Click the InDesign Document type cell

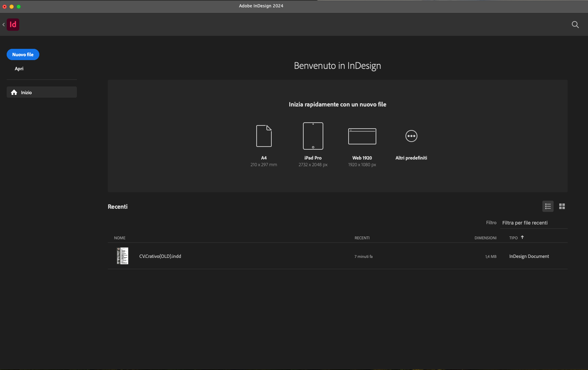tap(529, 257)
